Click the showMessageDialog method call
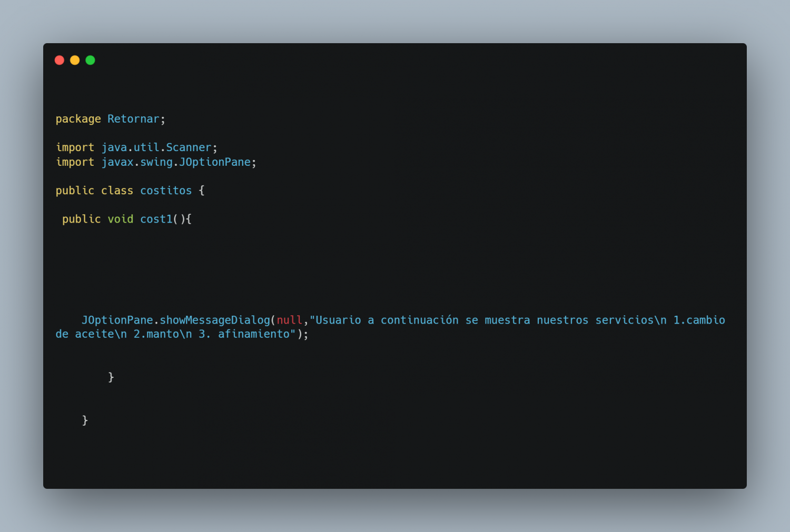Screen dimensions: 790x532 [x=215, y=320]
